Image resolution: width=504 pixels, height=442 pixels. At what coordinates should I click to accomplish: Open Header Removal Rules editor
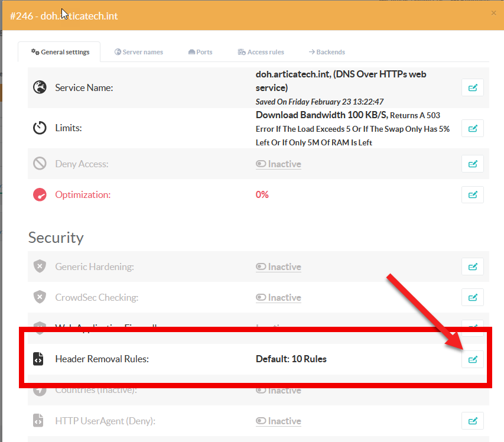(472, 359)
